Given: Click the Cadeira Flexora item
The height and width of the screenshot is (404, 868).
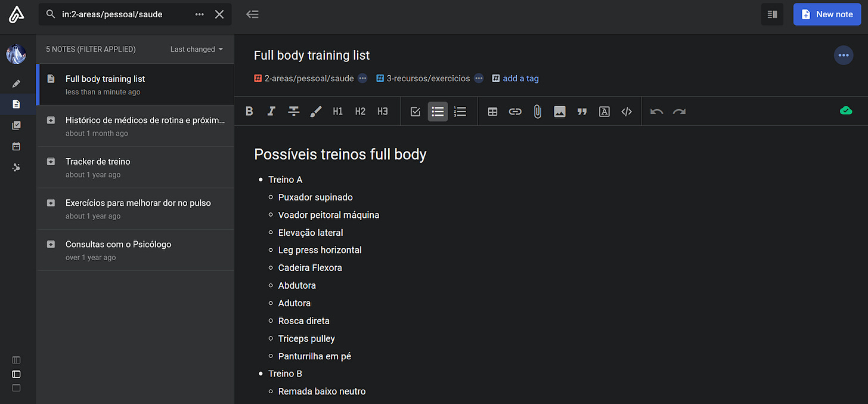Looking at the screenshot, I should click(310, 268).
